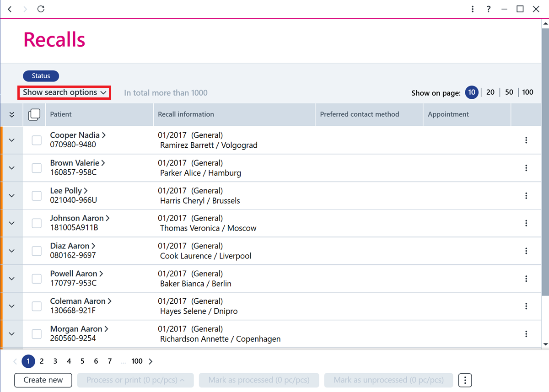Open Powell Aaron patient link

[77, 274]
